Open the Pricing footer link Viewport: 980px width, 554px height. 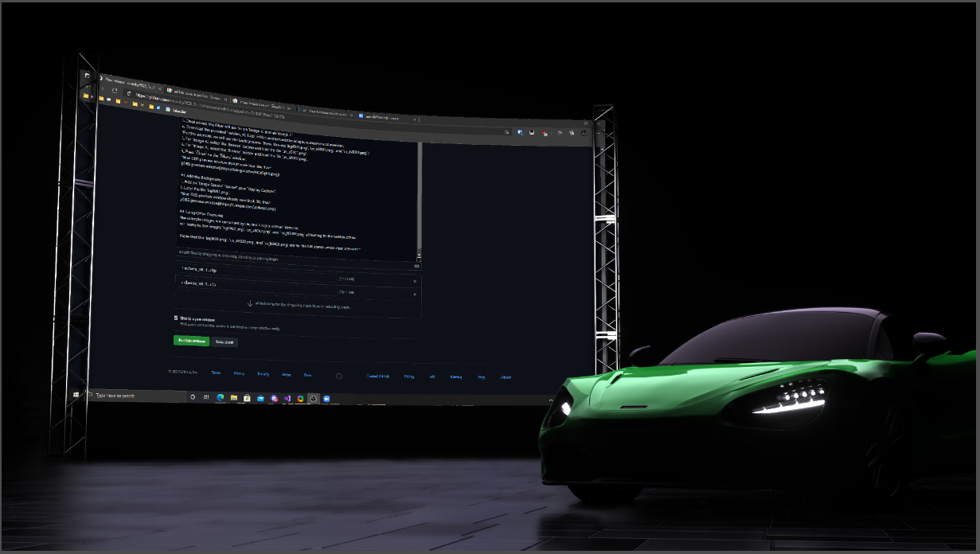pyautogui.click(x=409, y=376)
